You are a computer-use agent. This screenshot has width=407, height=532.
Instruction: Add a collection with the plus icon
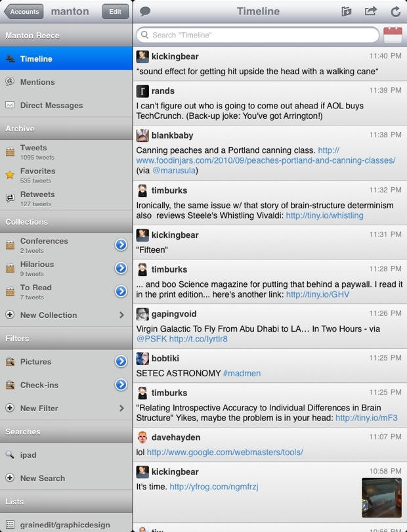(10, 315)
